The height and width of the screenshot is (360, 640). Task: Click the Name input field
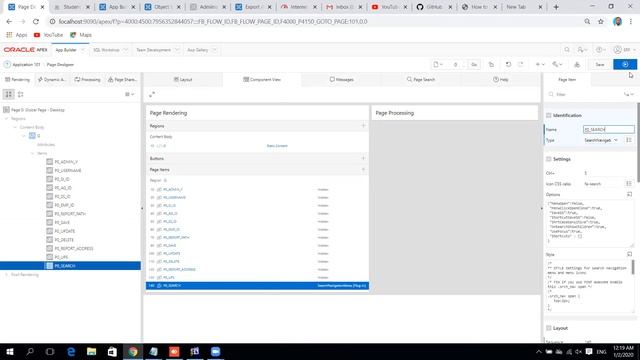point(609,129)
